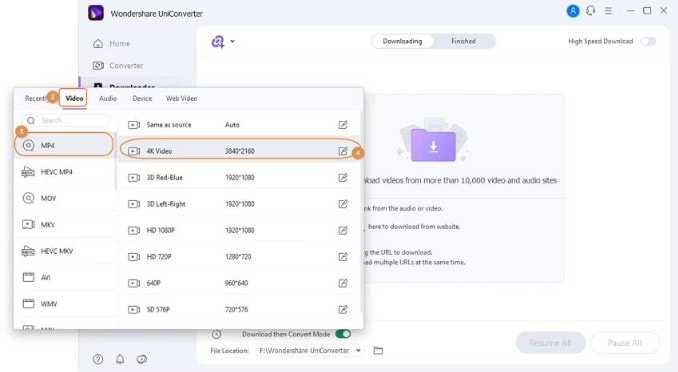Click the AVI format icon
The width and height of the screenshot is (678, 372).
pyautogui.click(x=28, y=277)
